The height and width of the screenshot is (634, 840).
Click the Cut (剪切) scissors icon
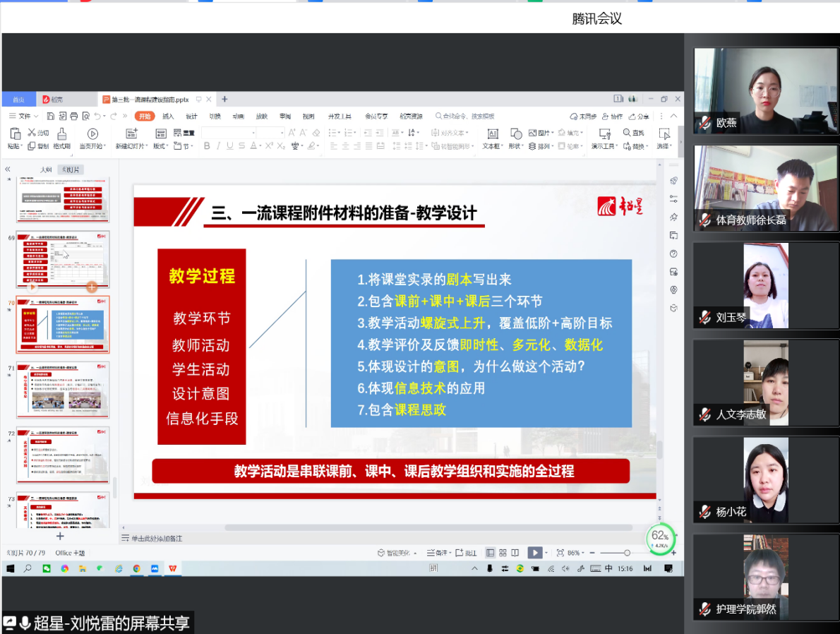tap(32, 133)
